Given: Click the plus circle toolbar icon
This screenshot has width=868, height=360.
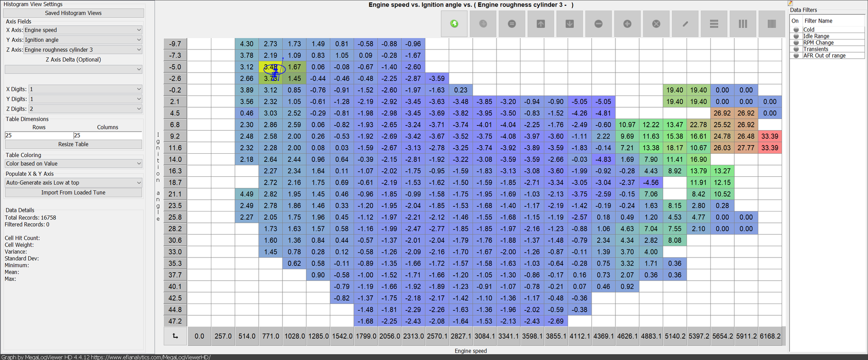Looking at the screenshot, I should (627, 24).
